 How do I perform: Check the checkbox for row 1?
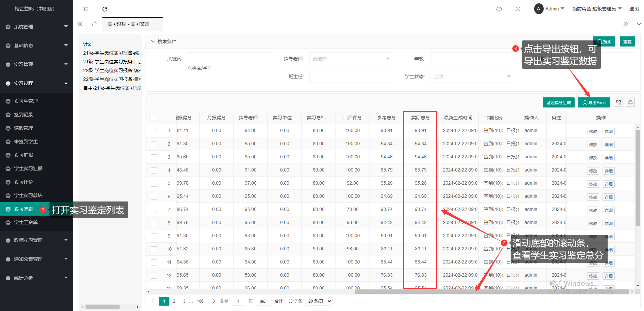(x=154, y=131)
